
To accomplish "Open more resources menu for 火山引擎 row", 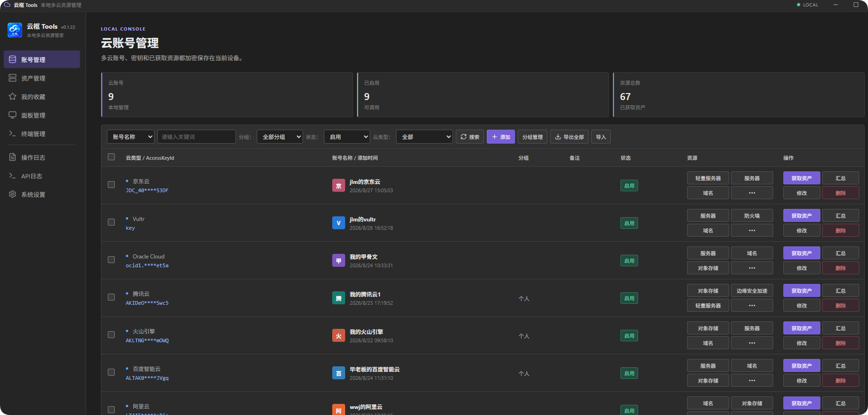I will (x=752, y=343).
